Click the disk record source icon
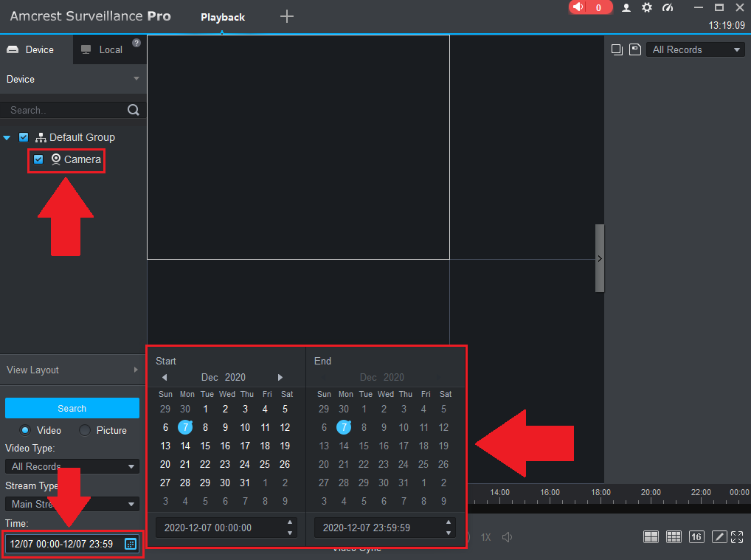Image resolution: width=751 pixels, height=560 pixels. pos(634,49)
